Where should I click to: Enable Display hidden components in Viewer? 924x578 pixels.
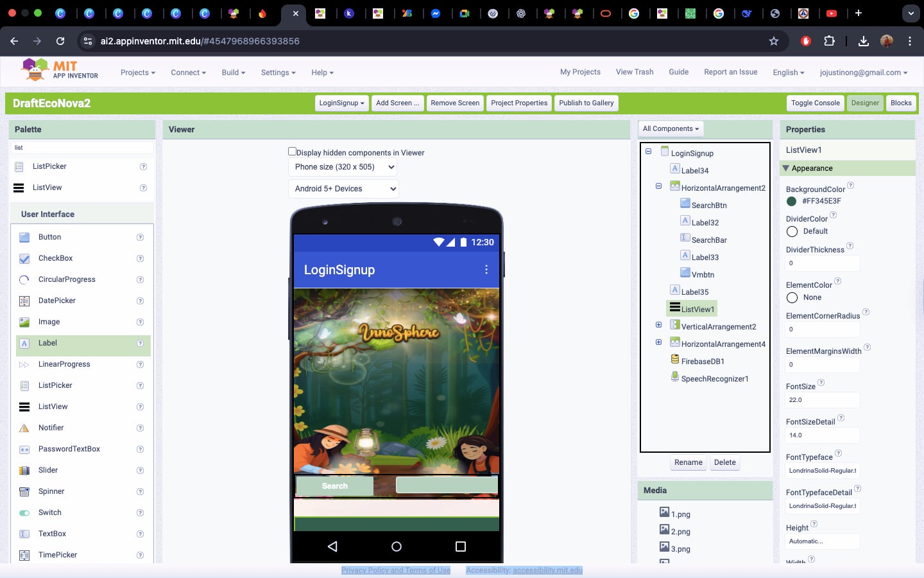point(292,152)
